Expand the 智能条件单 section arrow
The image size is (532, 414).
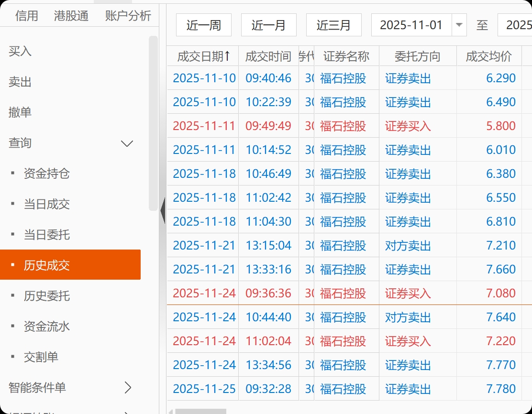point(128,387)
